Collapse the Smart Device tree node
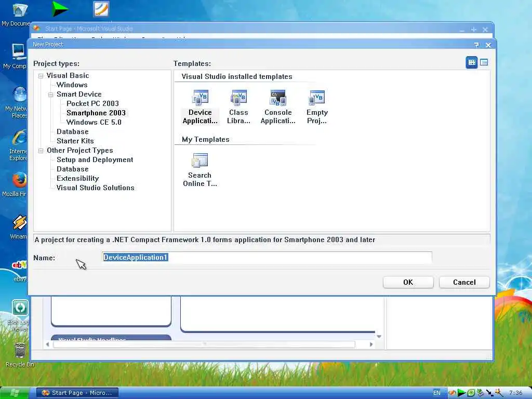 (51, 95)
